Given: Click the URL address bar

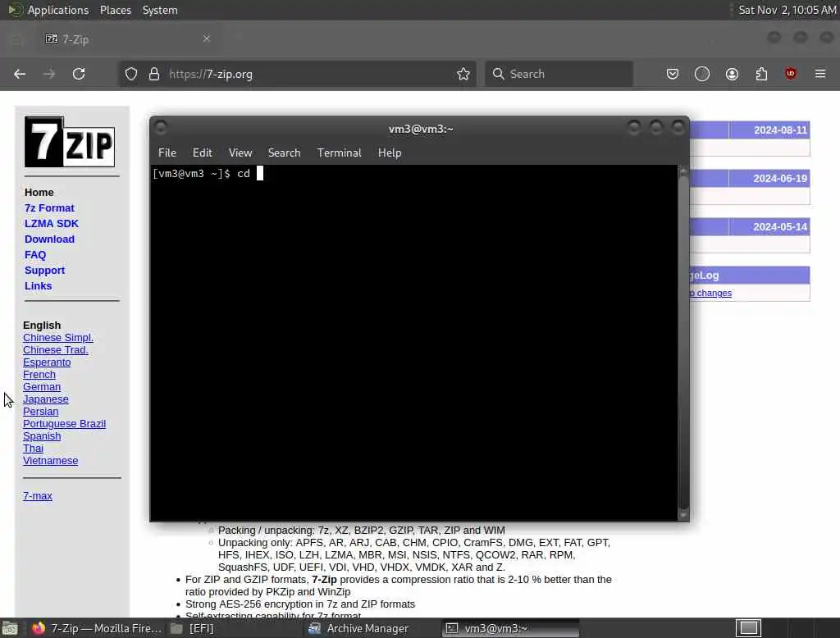Looking at the screenshot, I should (x=297, y=74).
